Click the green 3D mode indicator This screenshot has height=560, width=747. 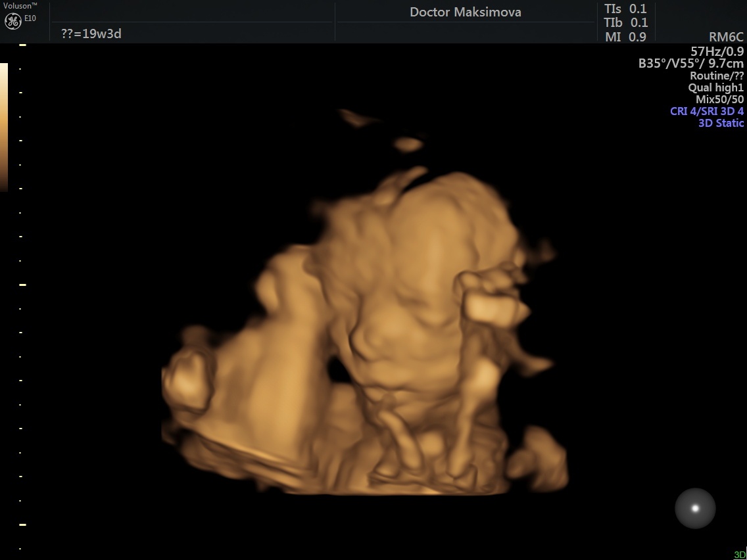pos(740,555)
